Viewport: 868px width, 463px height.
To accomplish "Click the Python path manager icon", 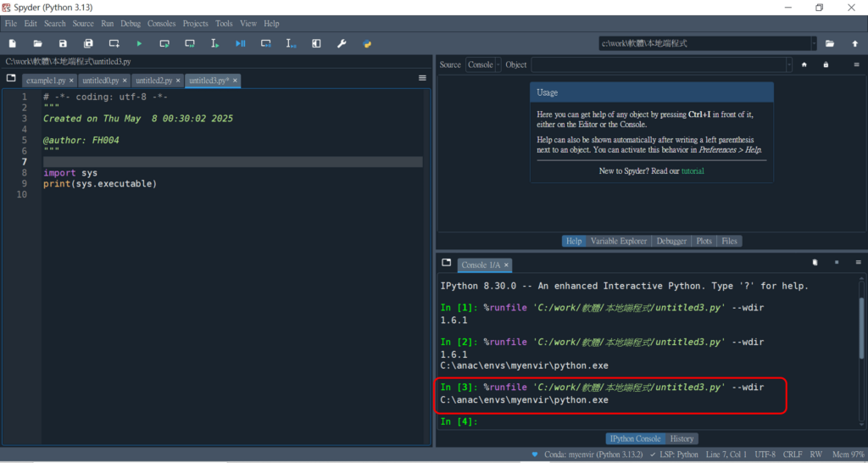I will tap(367, 43).
